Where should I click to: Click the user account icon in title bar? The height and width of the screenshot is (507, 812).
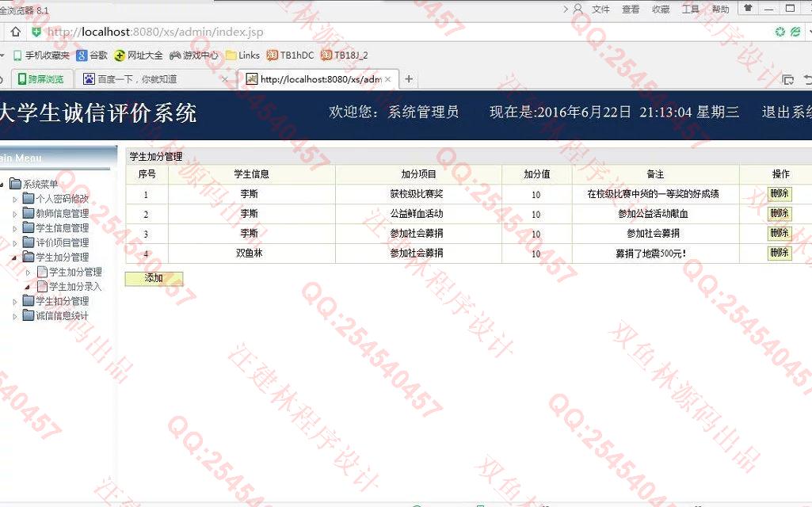point(578,9)
